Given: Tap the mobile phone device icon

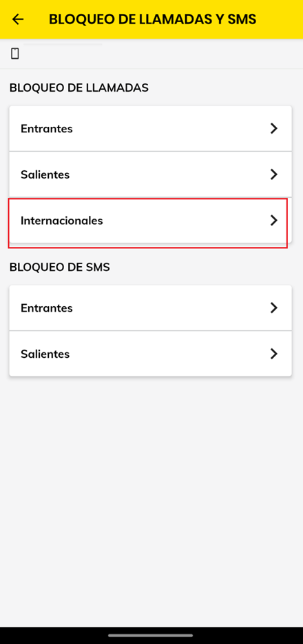Looking at the screenshot, I should click(x=15, y=53).
